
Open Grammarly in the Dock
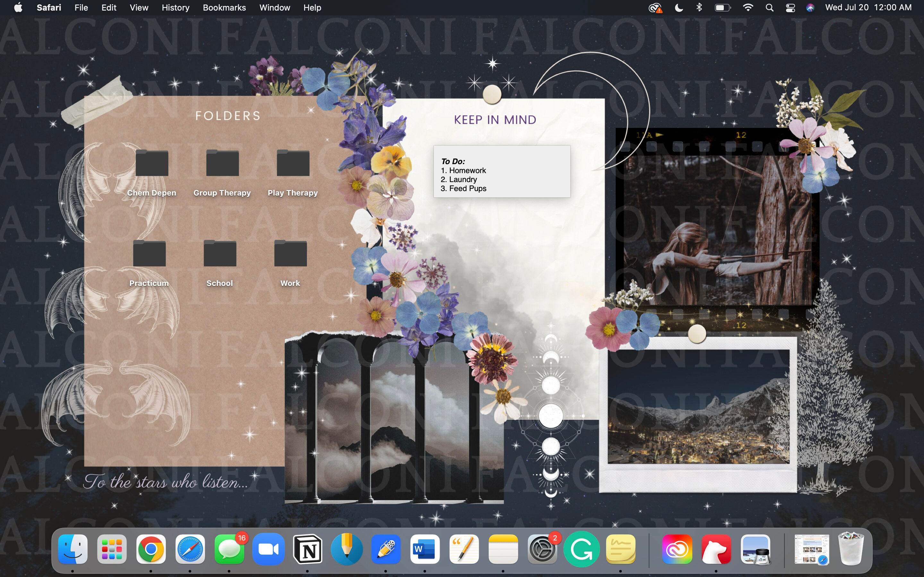tap(582, 549)
